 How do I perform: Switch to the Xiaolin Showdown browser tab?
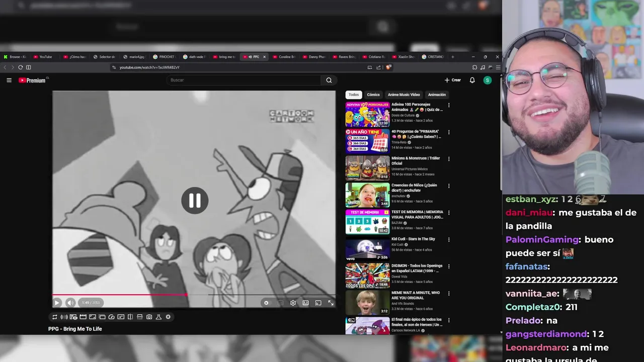(x=403, y=57)
